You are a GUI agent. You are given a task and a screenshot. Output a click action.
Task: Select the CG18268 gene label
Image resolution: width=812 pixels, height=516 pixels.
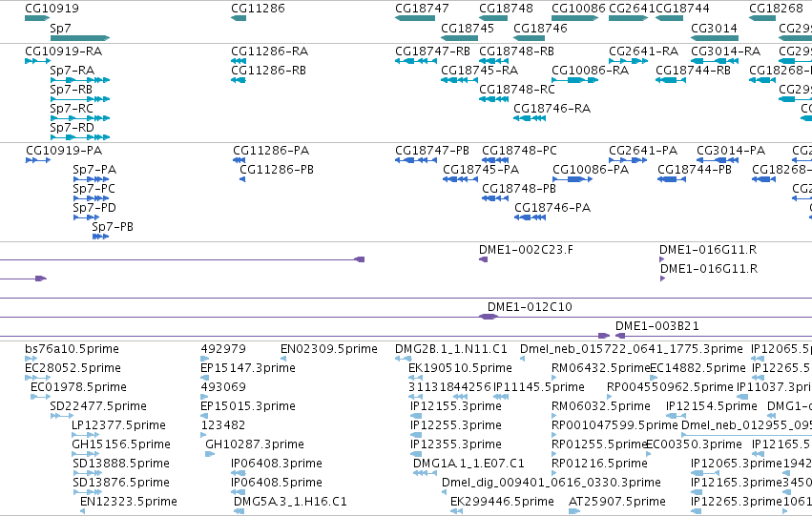tap(776, 9)
